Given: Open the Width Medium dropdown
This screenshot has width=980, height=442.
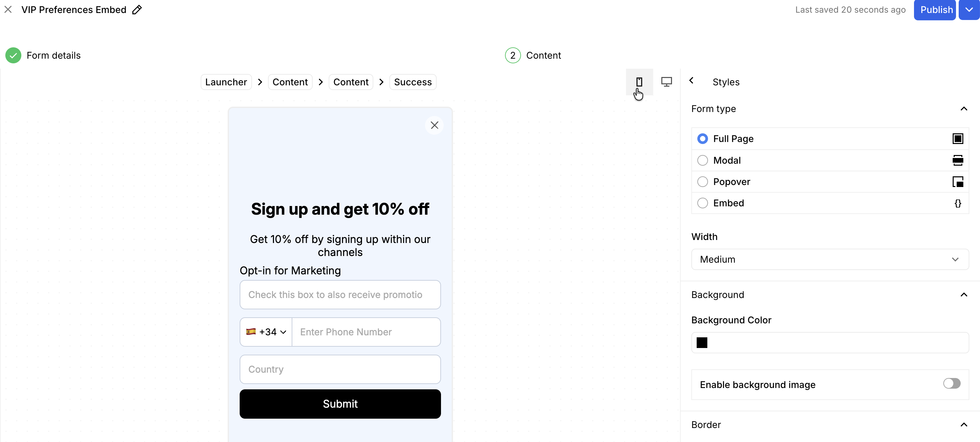Looking at the screenshot, I should pyautogui.click(x=829, y=259).
